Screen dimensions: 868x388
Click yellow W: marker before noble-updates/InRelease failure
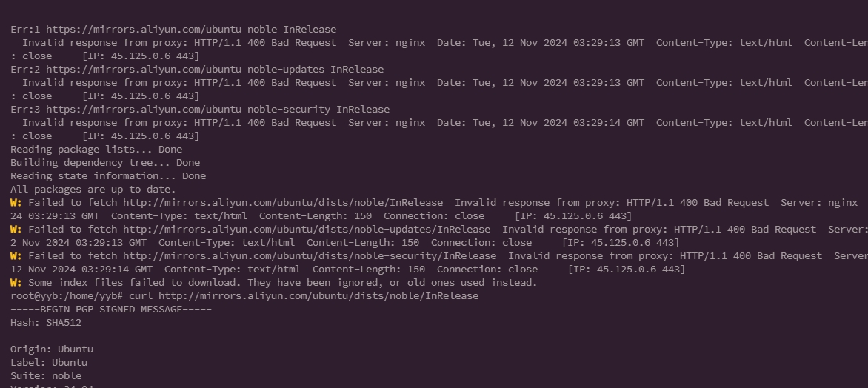pos(16,229)
